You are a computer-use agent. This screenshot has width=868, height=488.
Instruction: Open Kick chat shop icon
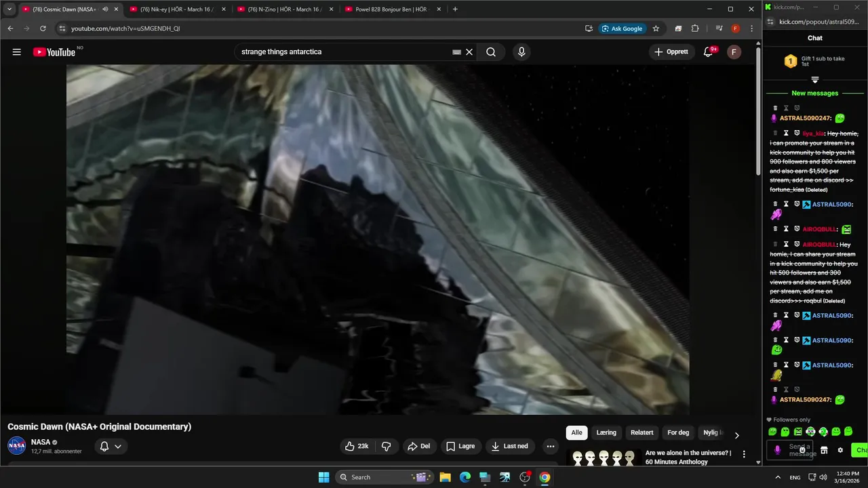(824, 450)
